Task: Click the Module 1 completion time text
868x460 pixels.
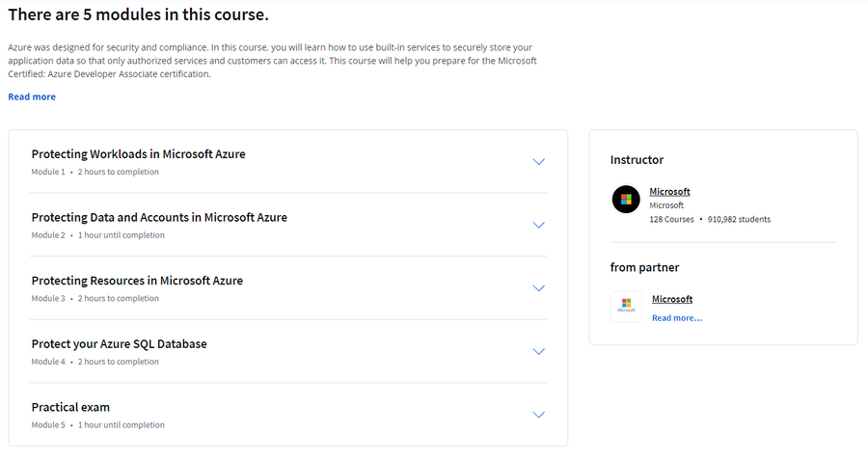Action: [119, 172]
